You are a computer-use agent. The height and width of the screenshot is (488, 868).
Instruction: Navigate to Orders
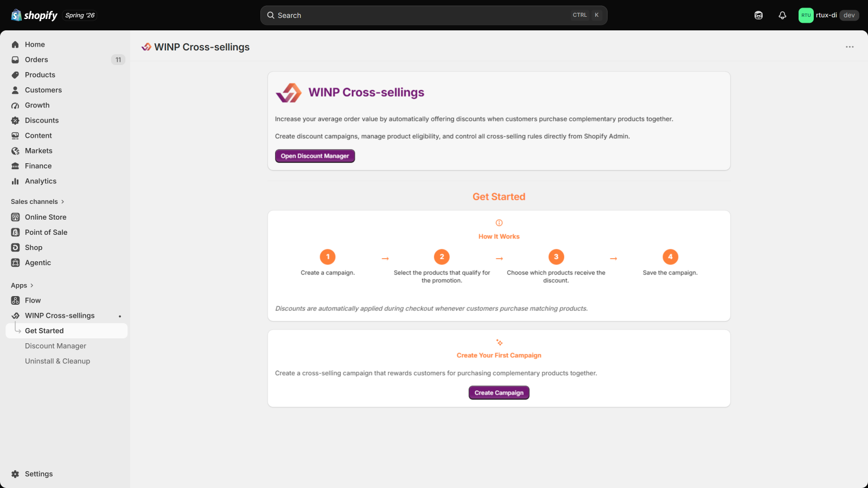[36, 60]
